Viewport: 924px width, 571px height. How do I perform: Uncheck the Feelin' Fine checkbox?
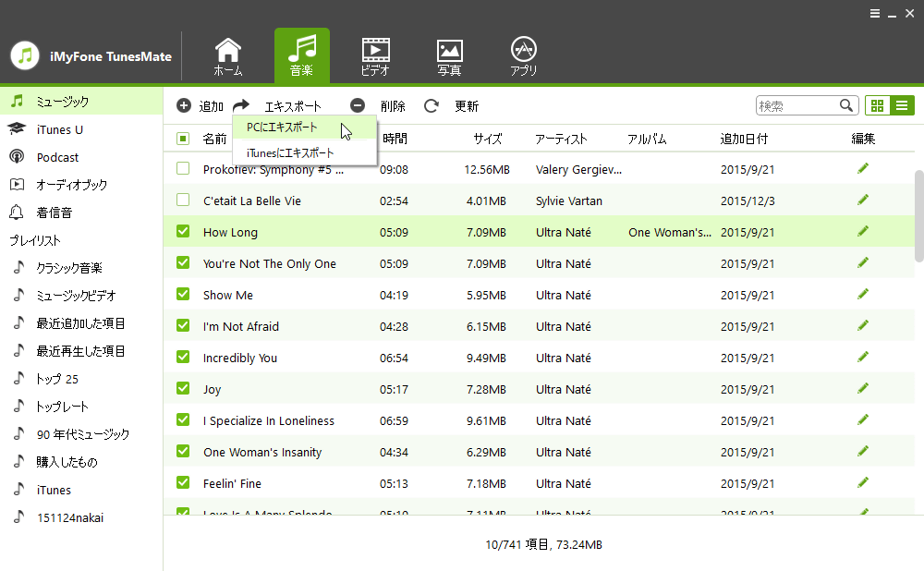pos(183,482)
